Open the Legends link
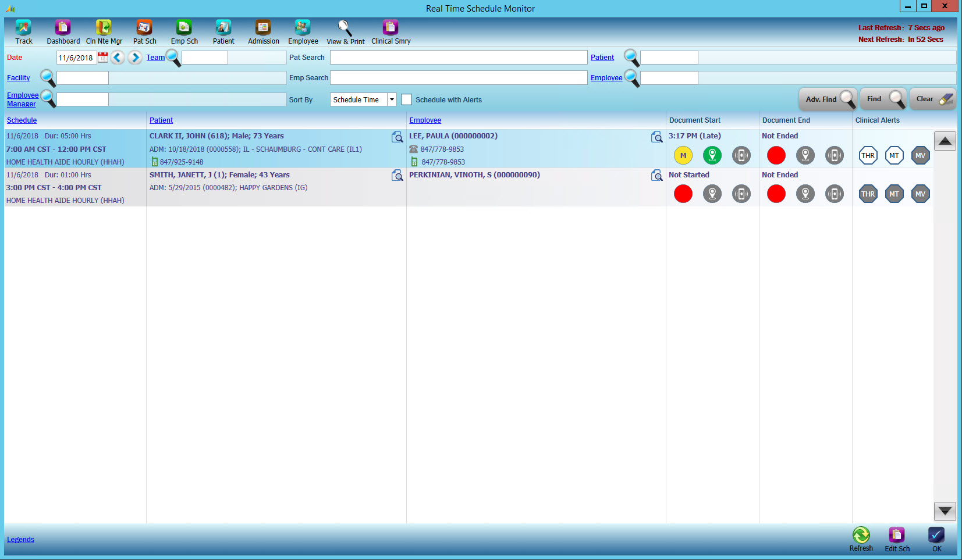The image size is (962, 560). tap(20, 539)
